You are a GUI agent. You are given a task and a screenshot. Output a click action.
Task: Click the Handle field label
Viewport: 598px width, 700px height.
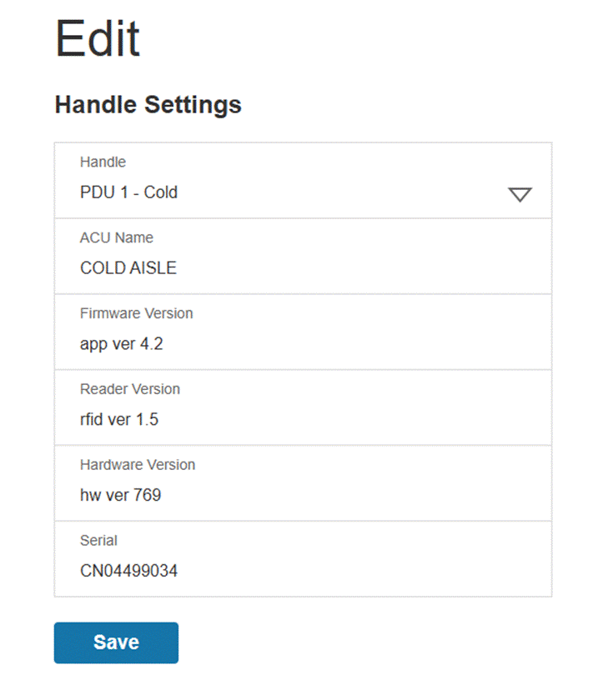tap(103, 162)
